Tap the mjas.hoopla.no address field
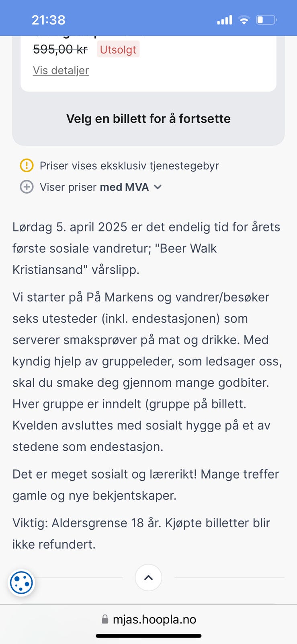 pyautogui.click(x=149, y=619)
